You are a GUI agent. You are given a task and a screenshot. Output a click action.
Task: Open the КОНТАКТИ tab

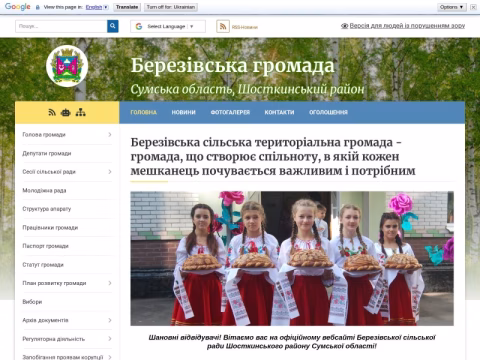click(279, 112)
